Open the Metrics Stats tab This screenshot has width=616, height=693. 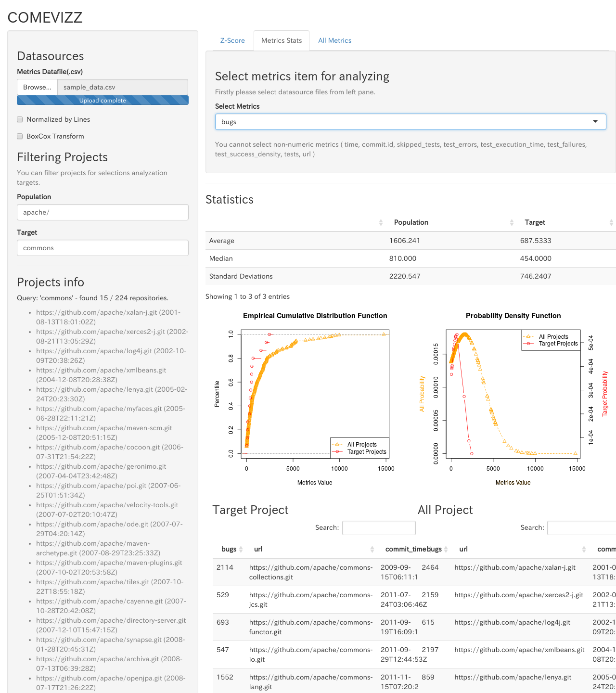282,40
